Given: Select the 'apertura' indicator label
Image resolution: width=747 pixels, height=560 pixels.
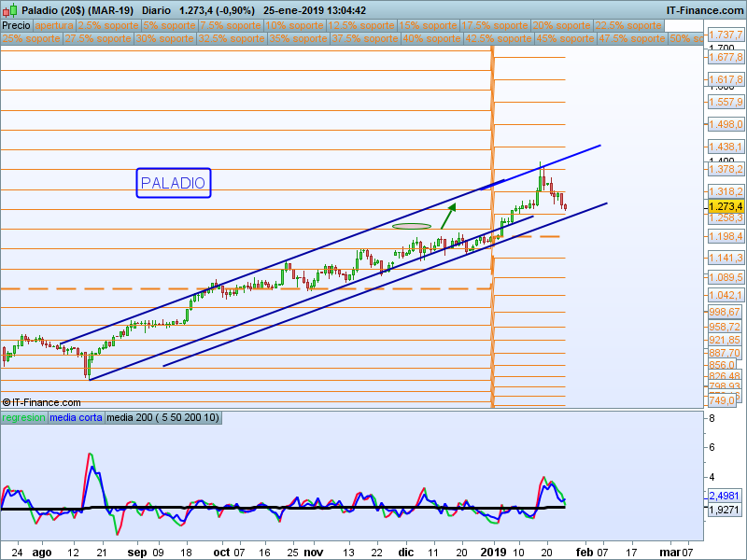Looking at the screenshot, I should coord(55,26).
